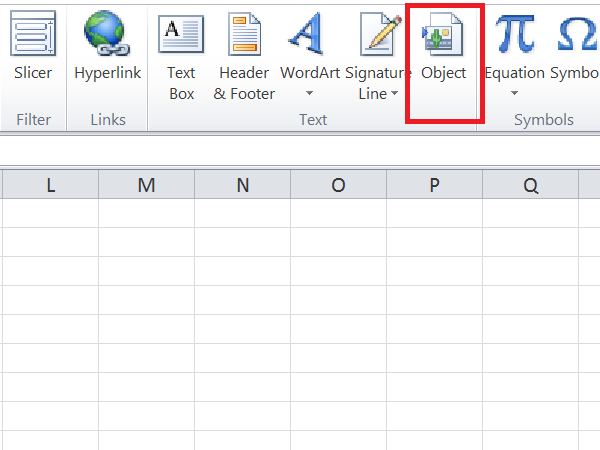Screen dimensions: 600x450
Task: Select column M header
Action: point(147,185)
